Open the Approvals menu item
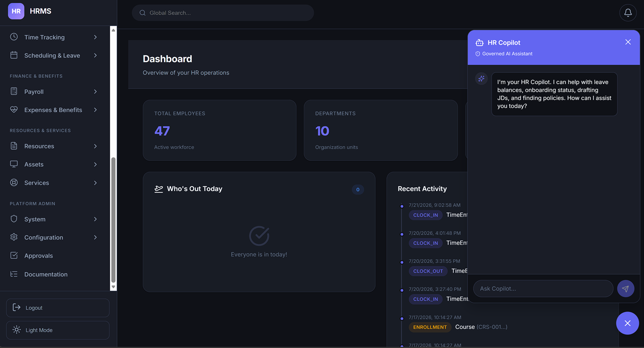 pos(55,256)
